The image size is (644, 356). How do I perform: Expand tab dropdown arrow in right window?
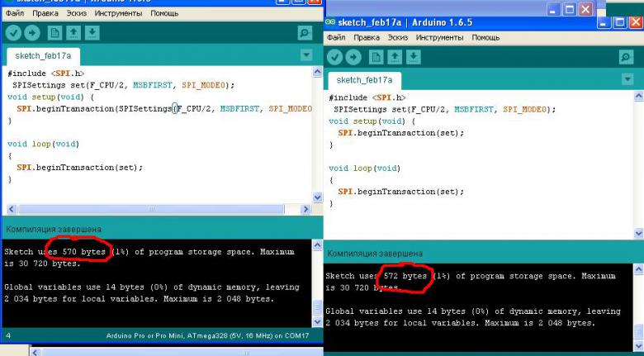627,79
